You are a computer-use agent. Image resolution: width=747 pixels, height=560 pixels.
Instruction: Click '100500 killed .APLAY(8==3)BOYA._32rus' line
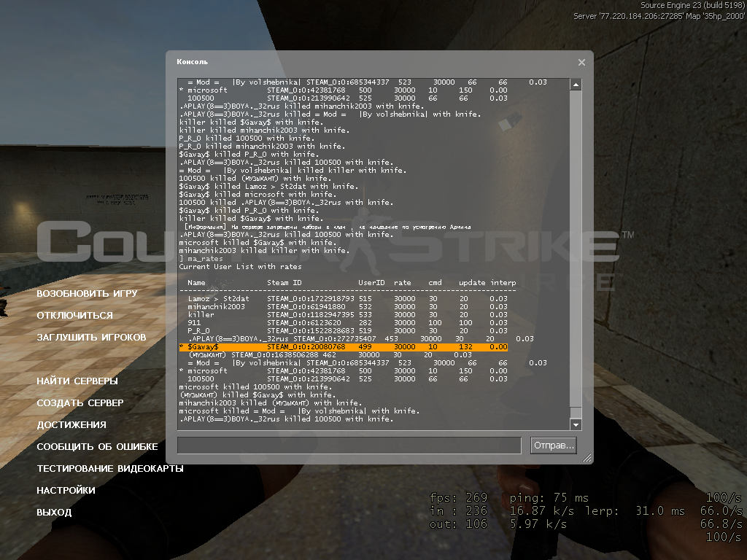[x=286, y=203]
